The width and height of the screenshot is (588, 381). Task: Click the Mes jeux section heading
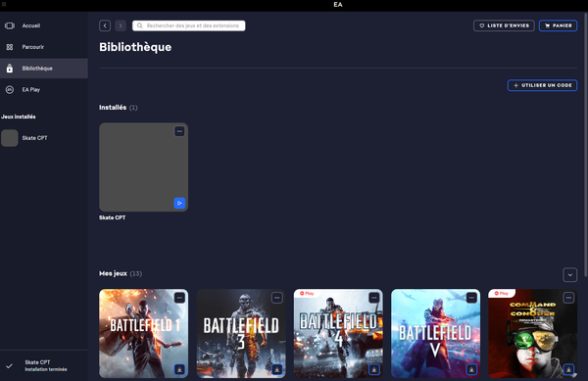coord(113,273)
